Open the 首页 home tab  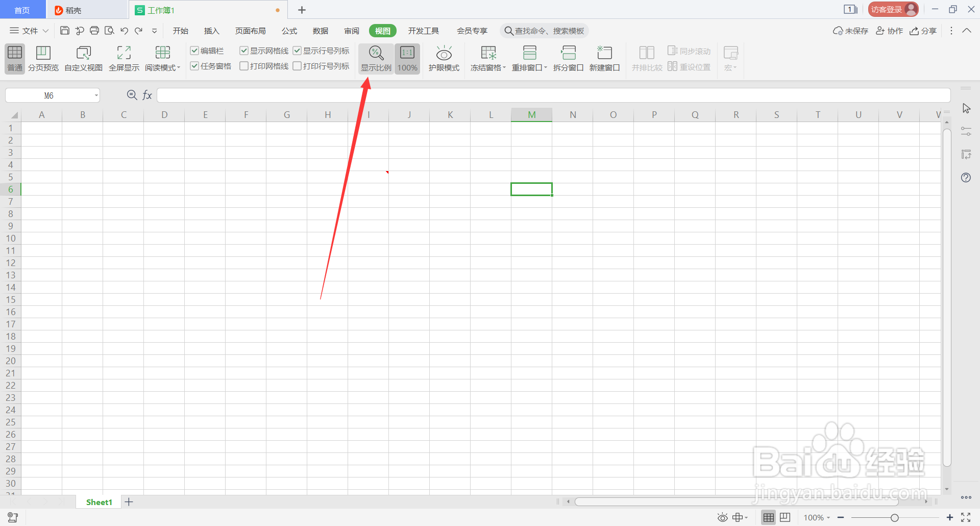(x=22, y=10)
